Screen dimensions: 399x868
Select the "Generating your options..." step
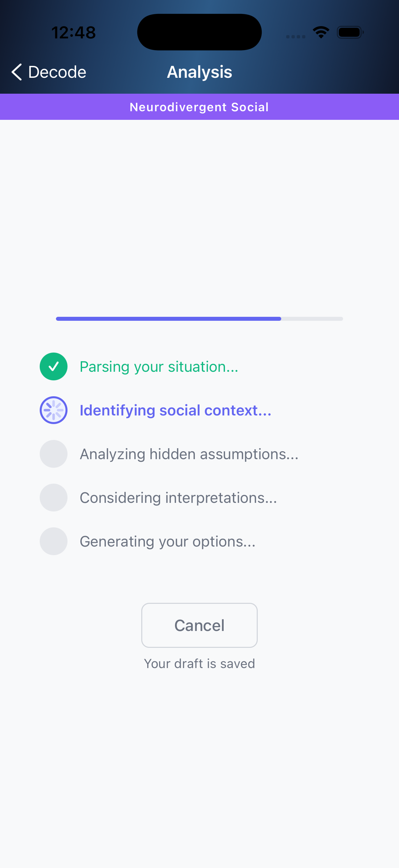(168, 542)
